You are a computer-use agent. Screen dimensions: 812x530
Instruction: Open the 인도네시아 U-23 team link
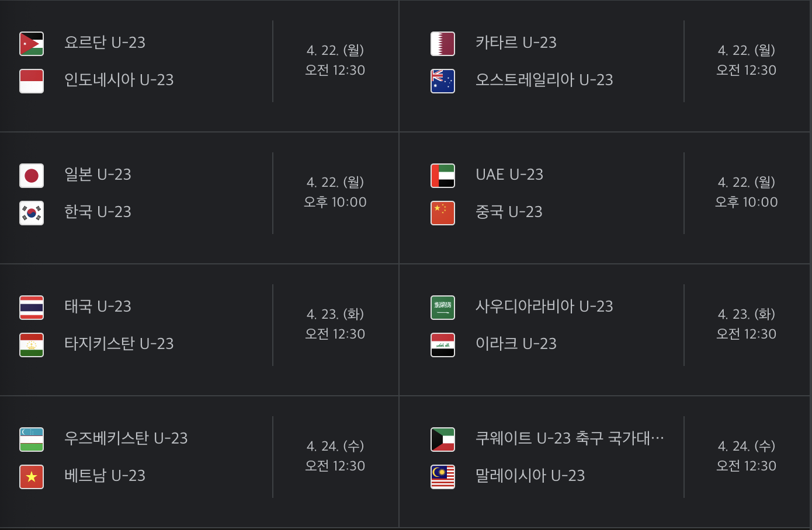(118, 80)
